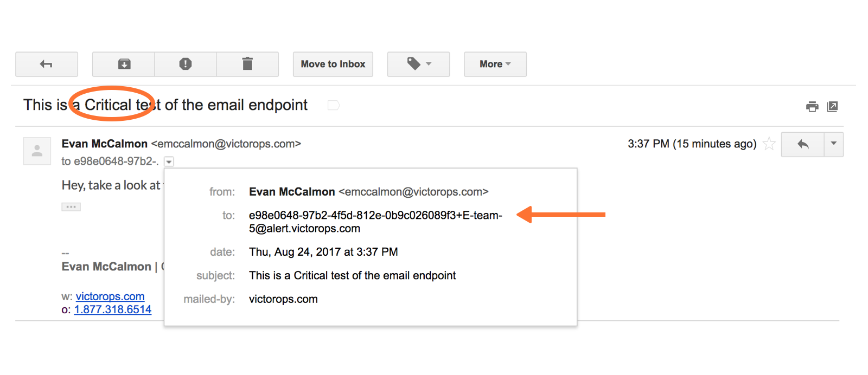
Task: Open the Labels tag dropdown
Action: click(418, 64)
